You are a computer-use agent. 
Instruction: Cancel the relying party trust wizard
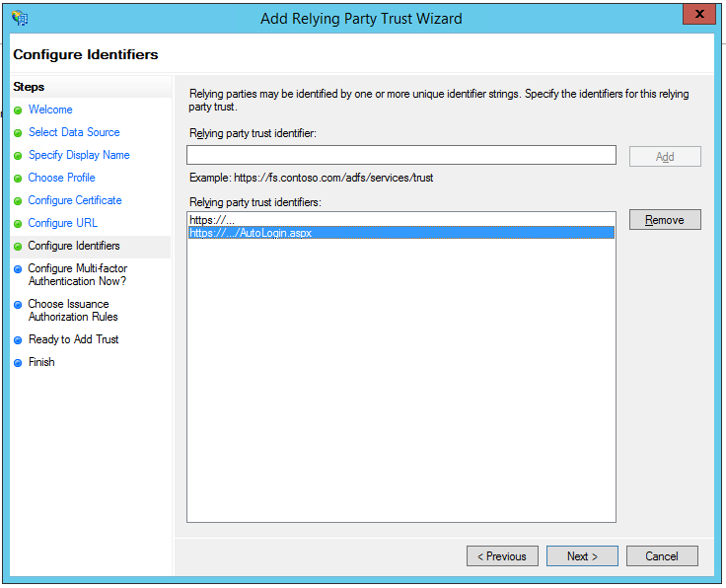point(662,556)
